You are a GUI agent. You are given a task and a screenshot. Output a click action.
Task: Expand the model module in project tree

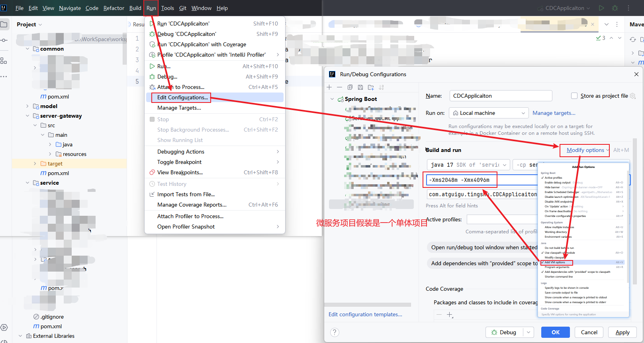tap(27, 106)
